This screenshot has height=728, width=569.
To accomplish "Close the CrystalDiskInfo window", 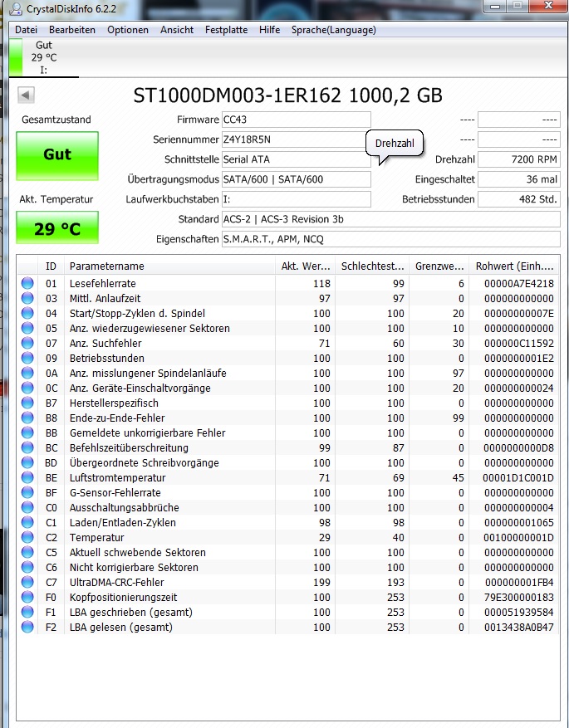I will pyautogui.click(x=548, y=6).
